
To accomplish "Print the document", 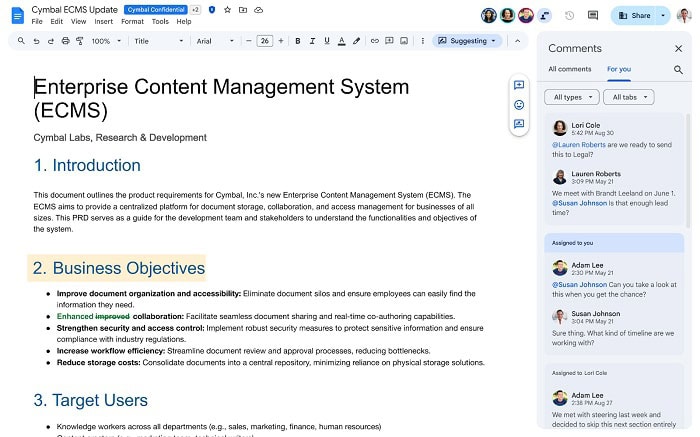I will point(66,41).
